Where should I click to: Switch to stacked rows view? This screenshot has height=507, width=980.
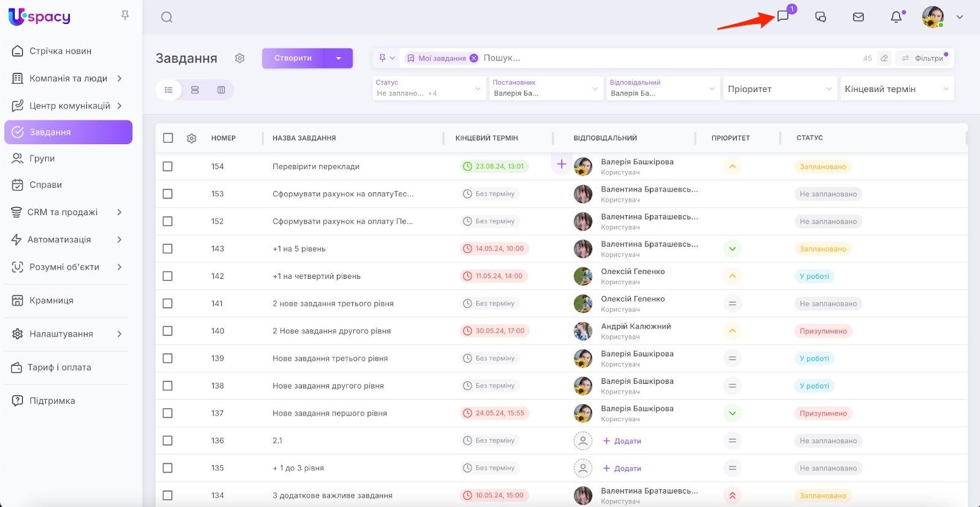195,90
